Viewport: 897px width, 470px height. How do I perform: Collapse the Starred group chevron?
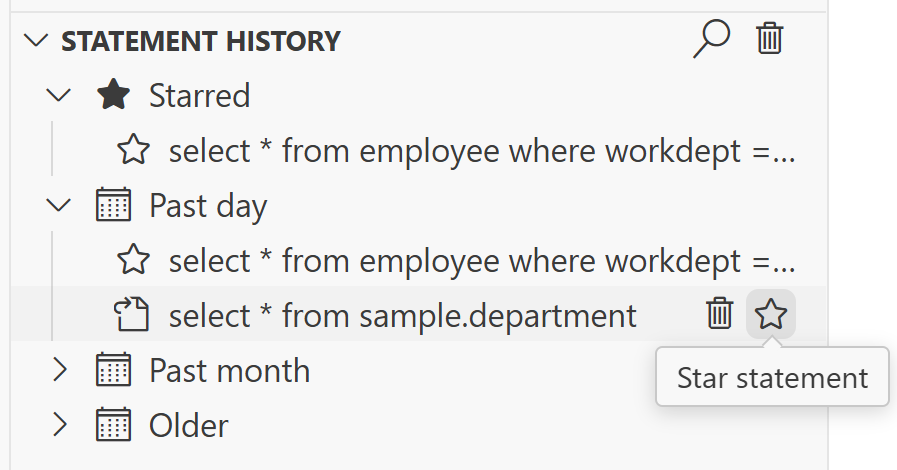pyautogui.click(x=60, y=96)
